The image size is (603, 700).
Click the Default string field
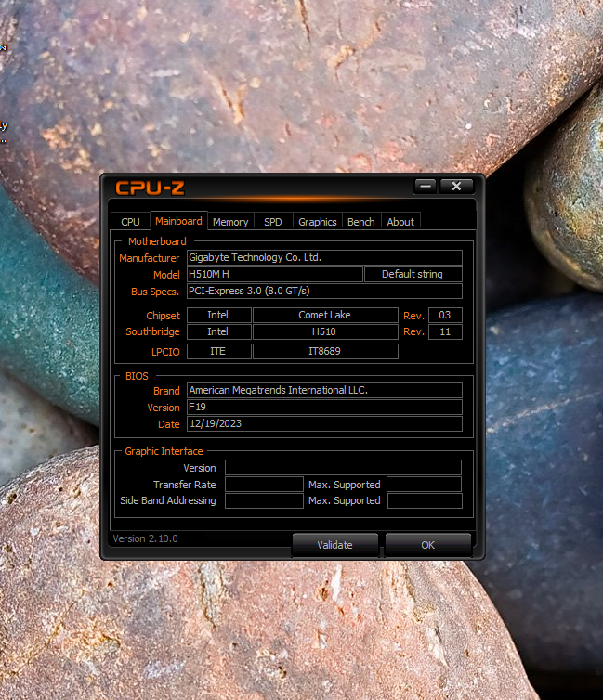413,274
